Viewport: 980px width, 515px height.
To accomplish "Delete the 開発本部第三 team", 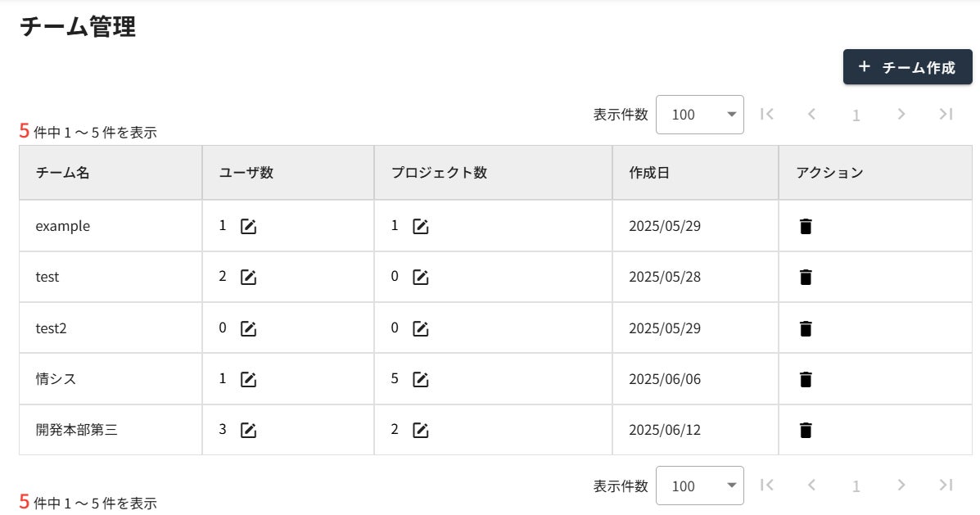I will [x=806, y=430].
